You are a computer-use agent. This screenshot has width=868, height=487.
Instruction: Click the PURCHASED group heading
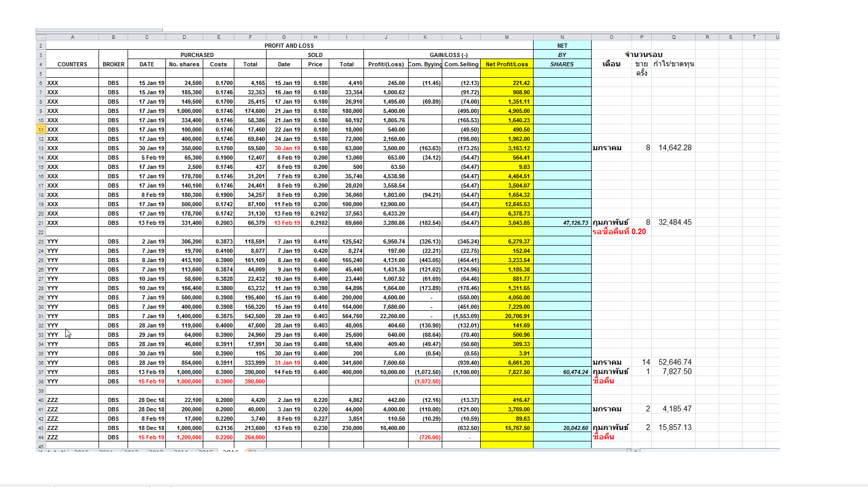(197, 55)
